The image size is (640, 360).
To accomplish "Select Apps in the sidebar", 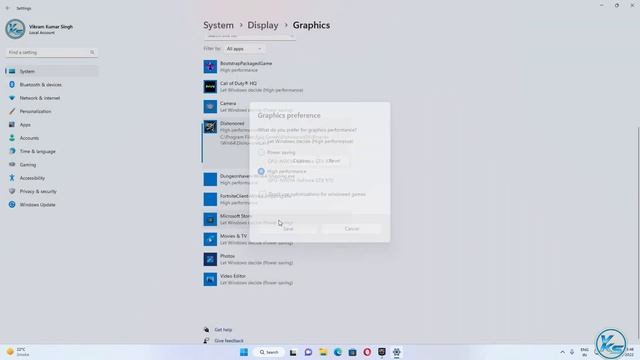I will click(52, 124).
